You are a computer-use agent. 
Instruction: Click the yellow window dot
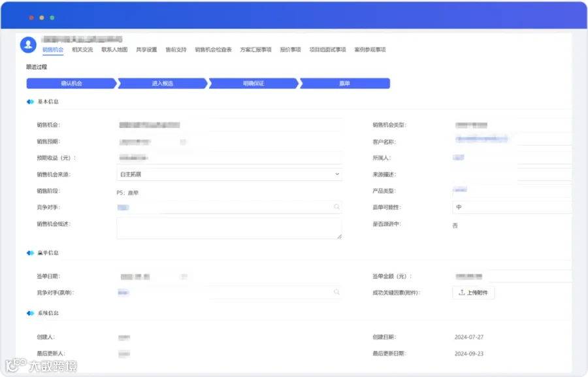coord(42,18)
